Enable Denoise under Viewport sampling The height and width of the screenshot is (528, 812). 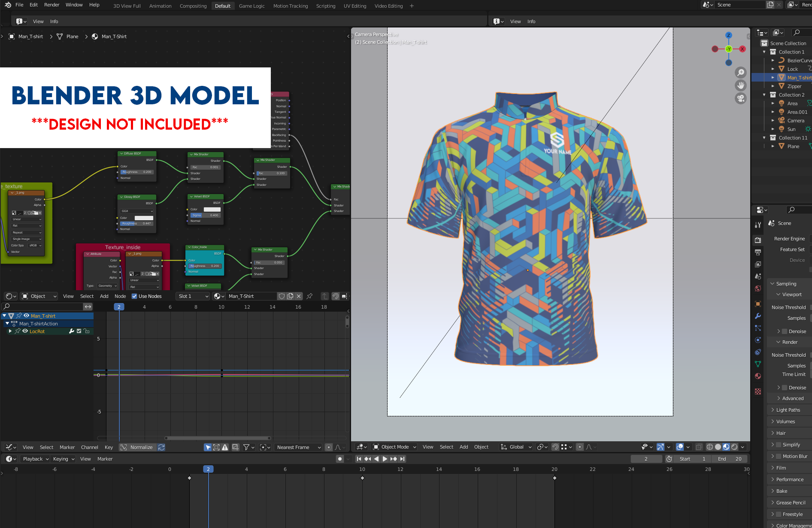[x=784, y=331]
